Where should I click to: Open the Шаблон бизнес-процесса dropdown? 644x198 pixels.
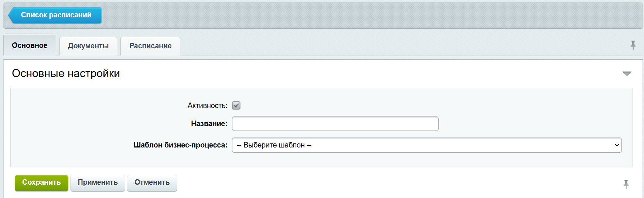(x=427, y=145)
